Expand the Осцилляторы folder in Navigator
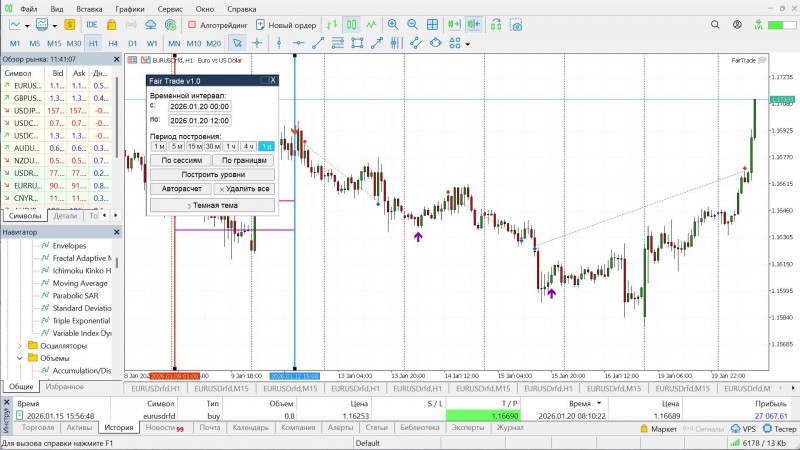The image size is (800, 450). pyautogui.click(x=19, y=345)
